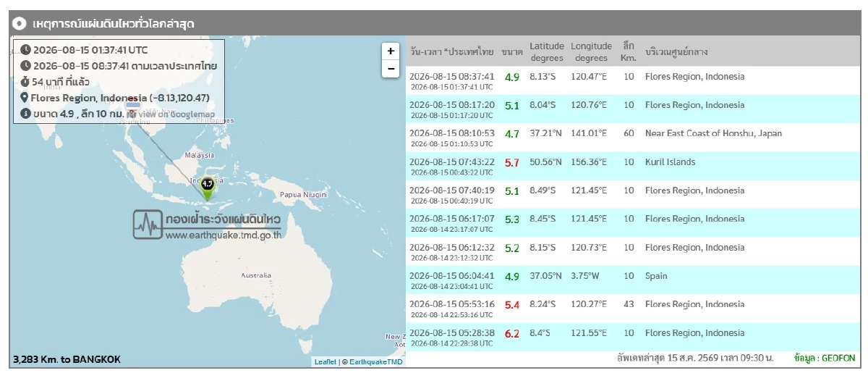Click the depth value 60 for Honshu

click(629, 133)
